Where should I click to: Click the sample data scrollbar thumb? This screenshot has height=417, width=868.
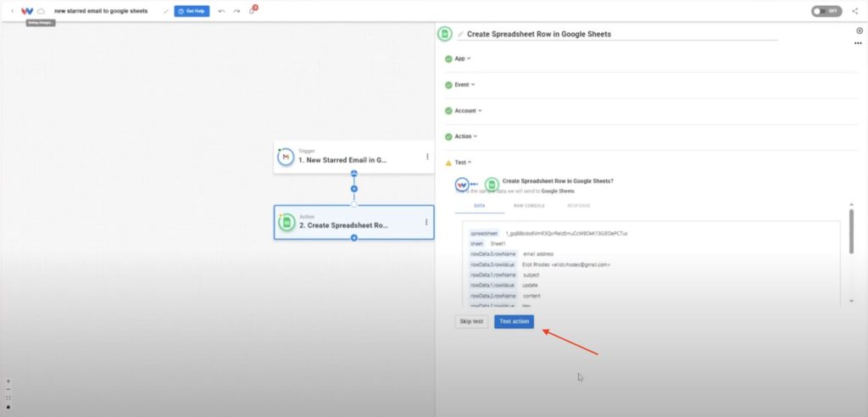(x=851, y=231)
